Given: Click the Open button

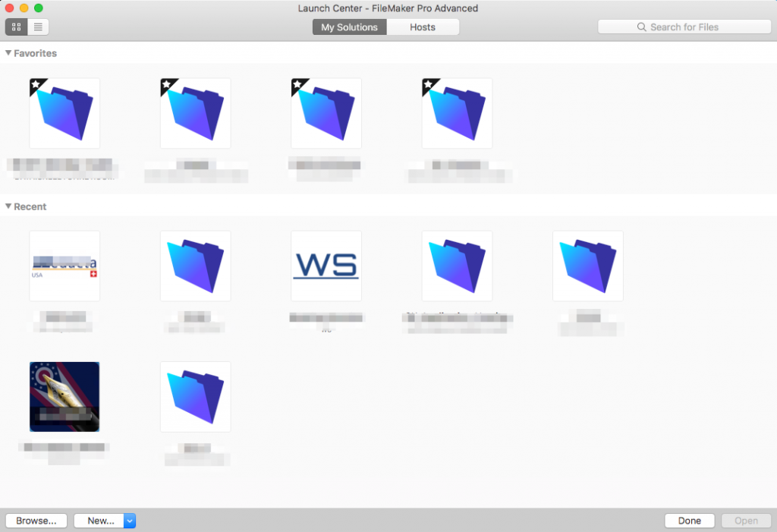Looking at the screenshot, I should click(x=747, y=521).
